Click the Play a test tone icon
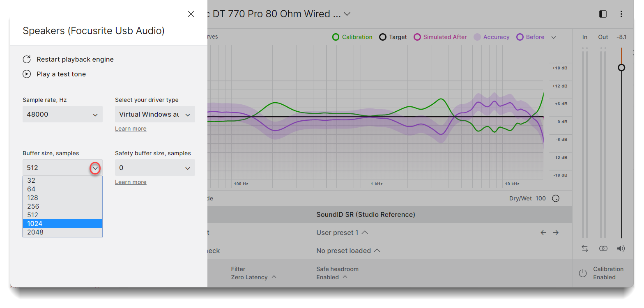The height and width of the screenshot is (308, 644). (27, 74)
